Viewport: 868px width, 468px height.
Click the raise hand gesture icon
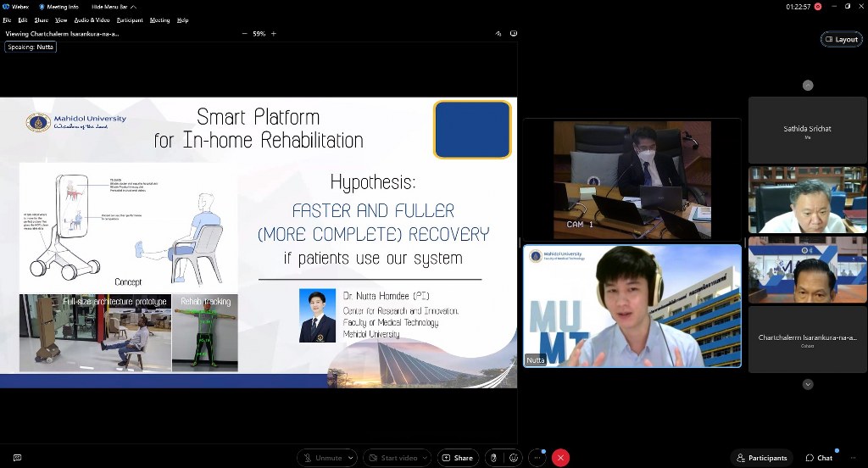coord(493,458)
